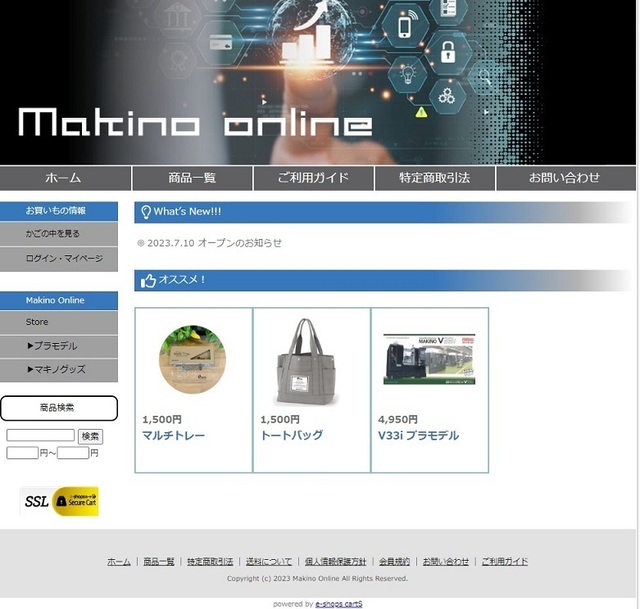Open the オープンのお知らせ news entry

pos(214,243)
